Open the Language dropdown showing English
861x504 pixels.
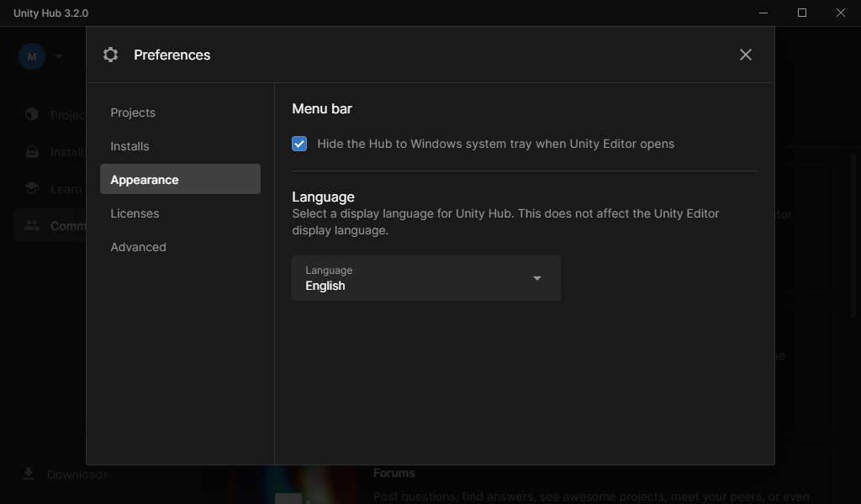[426, 278]
